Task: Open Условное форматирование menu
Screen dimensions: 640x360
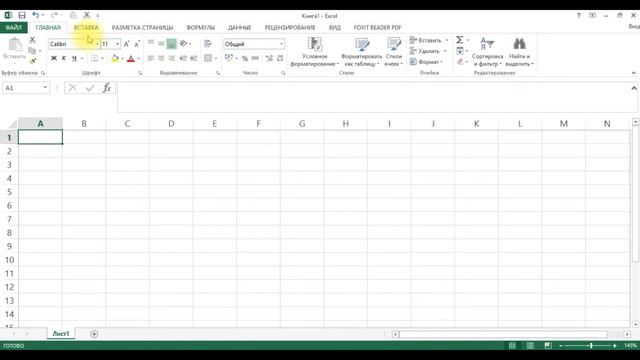Action: click(315, 52)
